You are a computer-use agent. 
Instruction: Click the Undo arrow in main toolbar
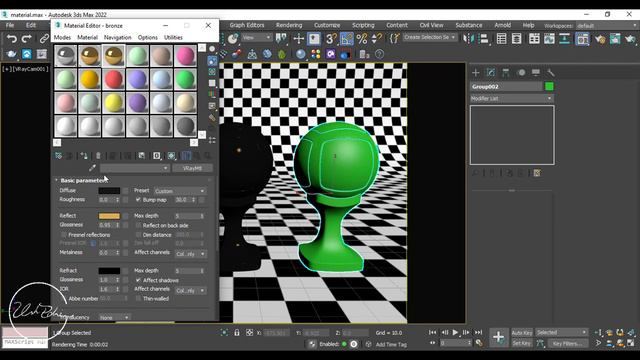click(x=12, y=39)
